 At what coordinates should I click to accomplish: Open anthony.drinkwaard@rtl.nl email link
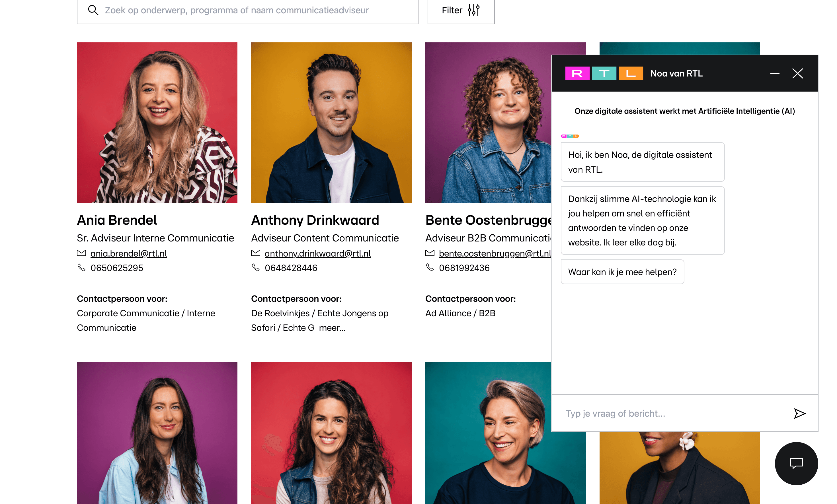pyautogui.click(x=318, y=253)
